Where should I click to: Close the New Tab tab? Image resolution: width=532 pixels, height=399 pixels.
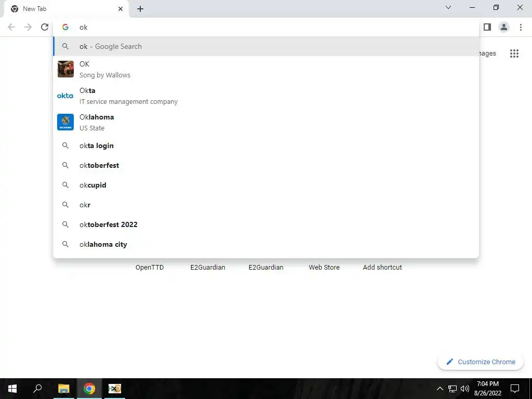pyautogui.click(x=121, y=9)
